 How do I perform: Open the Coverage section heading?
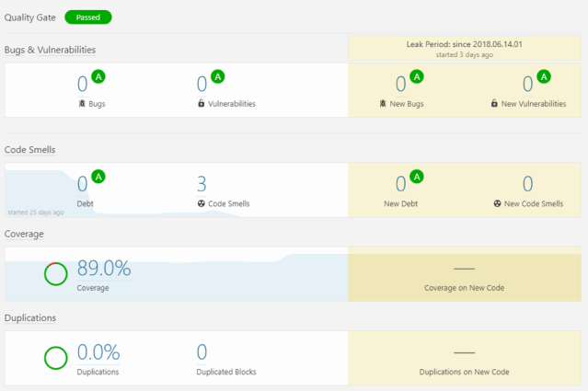pos(25,234)
